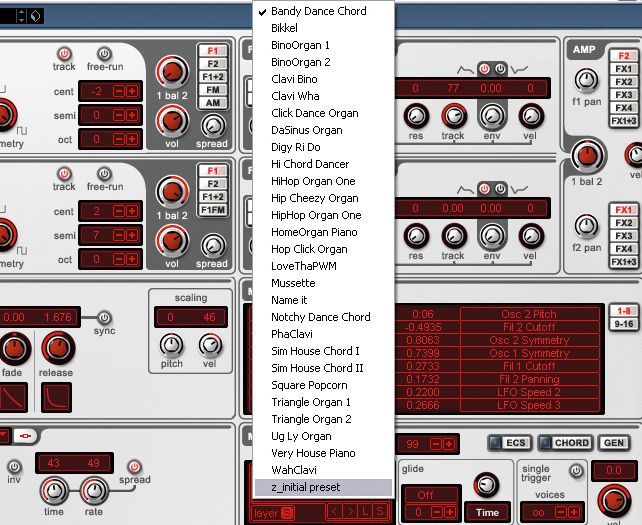Screen dimensions: 642x525
Task: Adjust the scaling vel knob
Action: [x=210, y=345]
